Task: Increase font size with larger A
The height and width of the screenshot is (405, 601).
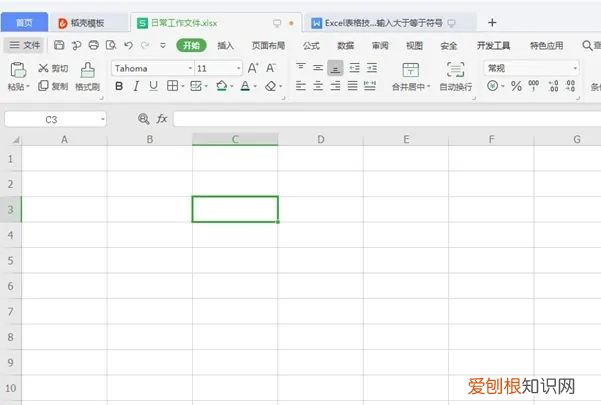Action: tap(253, 68)
